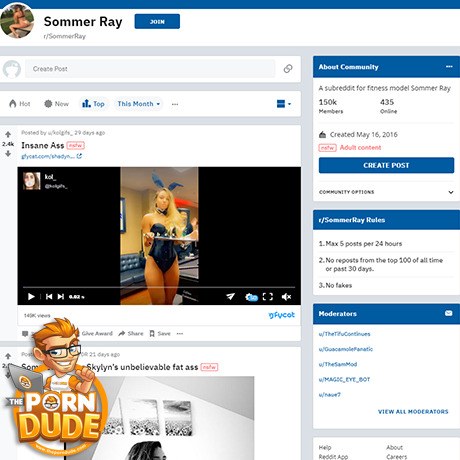Image resolution: width=460 pixels, height=460 pixels.
Task: Toggle HD quality setting in video
Action: coord(251,297)
